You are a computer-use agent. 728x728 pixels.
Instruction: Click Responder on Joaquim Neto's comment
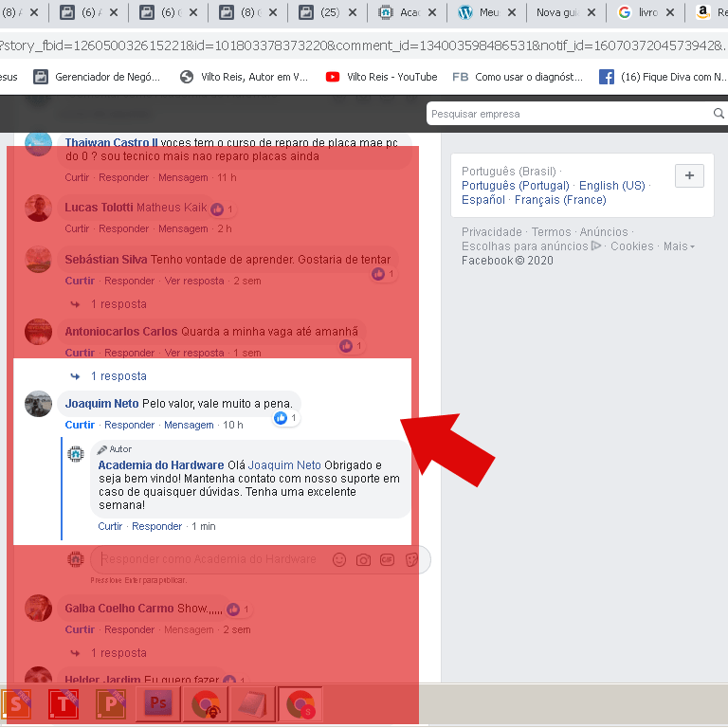(129, 425)
